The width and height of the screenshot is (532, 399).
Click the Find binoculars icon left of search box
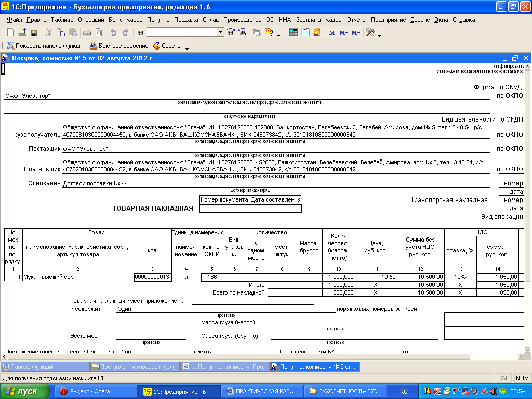(140, 33)
